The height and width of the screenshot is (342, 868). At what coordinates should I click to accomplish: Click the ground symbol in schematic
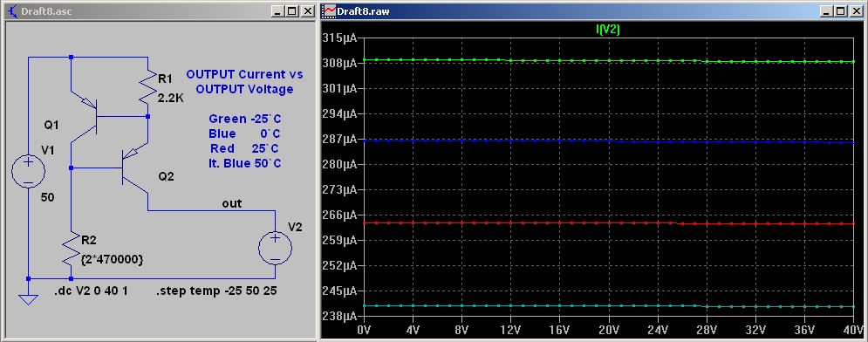pyautogui.click(x=28, y=299)
